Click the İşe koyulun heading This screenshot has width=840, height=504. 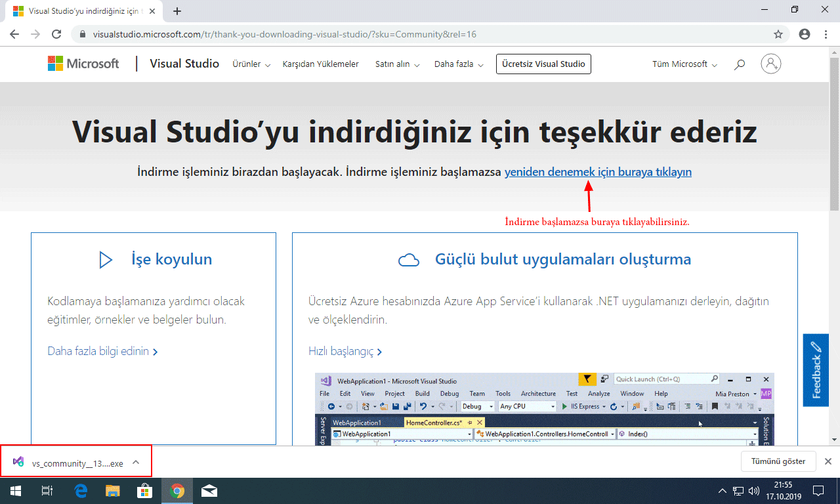[172, 259]
